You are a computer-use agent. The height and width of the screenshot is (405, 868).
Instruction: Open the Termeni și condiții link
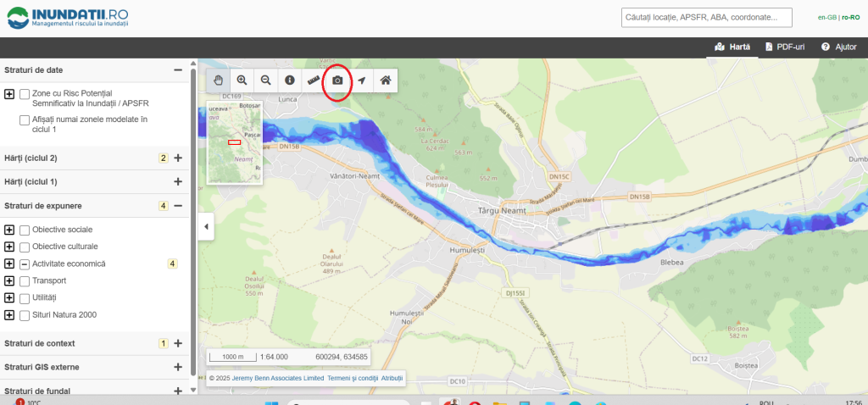pos(352,378)
